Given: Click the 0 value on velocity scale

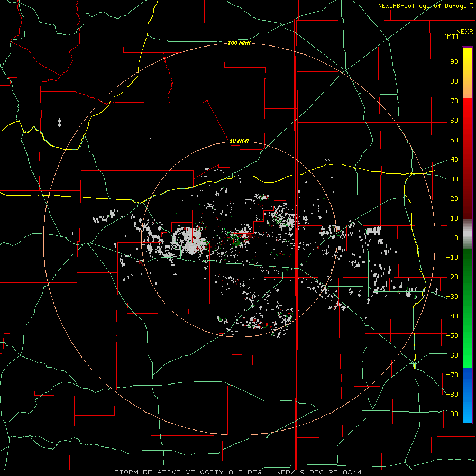Looking at the screenshot, I should pyautogui.click(x=456, y=238).
